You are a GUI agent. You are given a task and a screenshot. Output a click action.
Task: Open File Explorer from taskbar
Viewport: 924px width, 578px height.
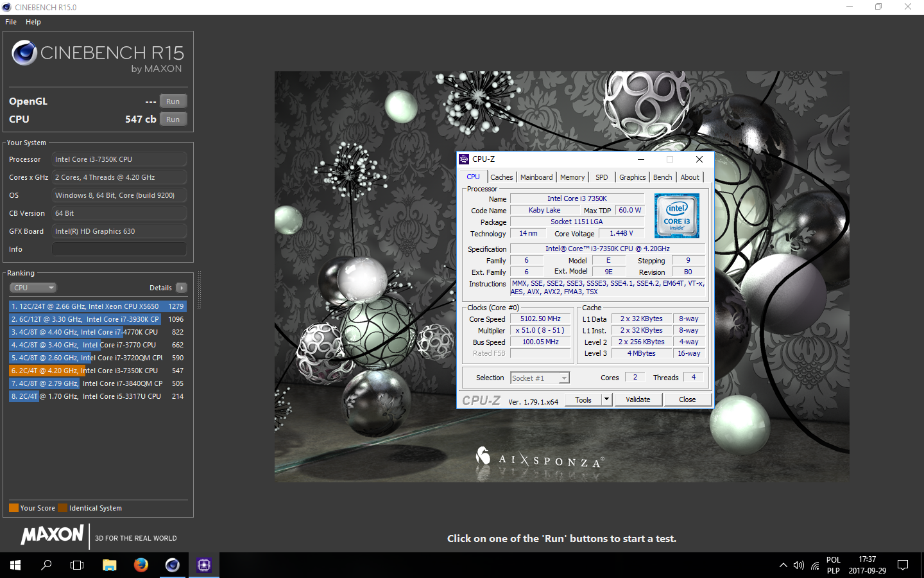pyautogui.click(x=110, y=565)
